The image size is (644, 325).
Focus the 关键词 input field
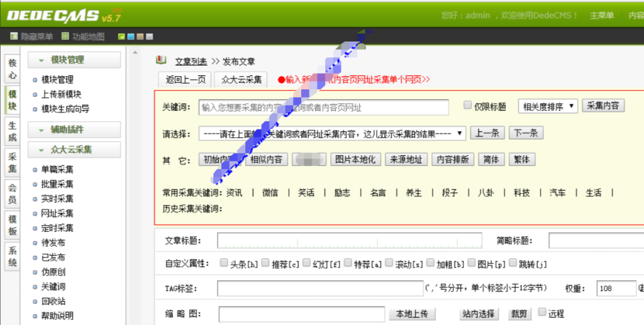point(324,107)
